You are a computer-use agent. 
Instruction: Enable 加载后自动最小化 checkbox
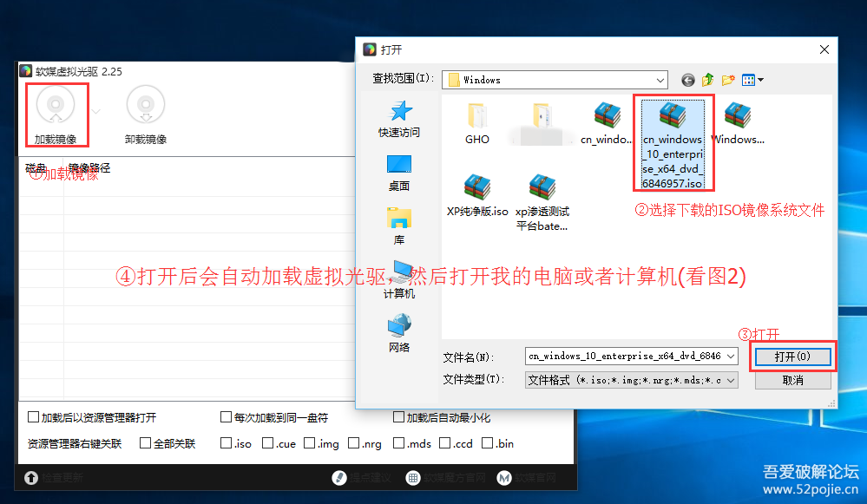coord(398,417)
